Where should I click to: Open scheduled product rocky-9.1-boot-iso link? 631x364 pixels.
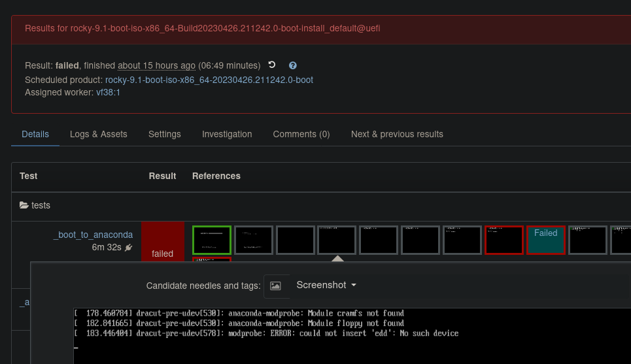pos(209,80)
